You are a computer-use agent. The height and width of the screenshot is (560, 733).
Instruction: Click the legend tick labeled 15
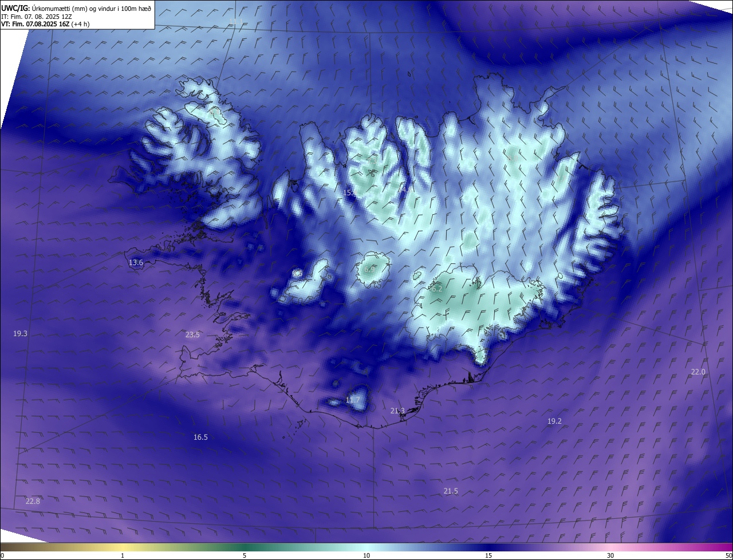[x=488, y=555]
